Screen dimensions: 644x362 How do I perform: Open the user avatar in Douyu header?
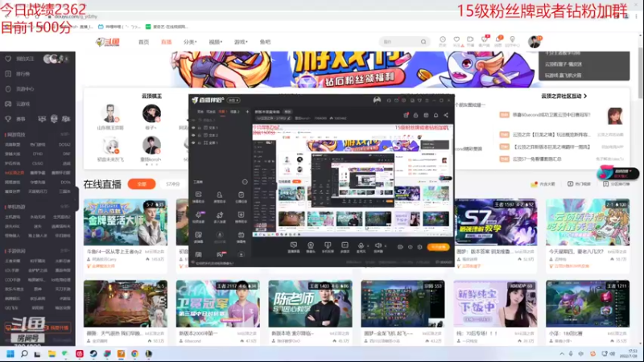point(535,42)
